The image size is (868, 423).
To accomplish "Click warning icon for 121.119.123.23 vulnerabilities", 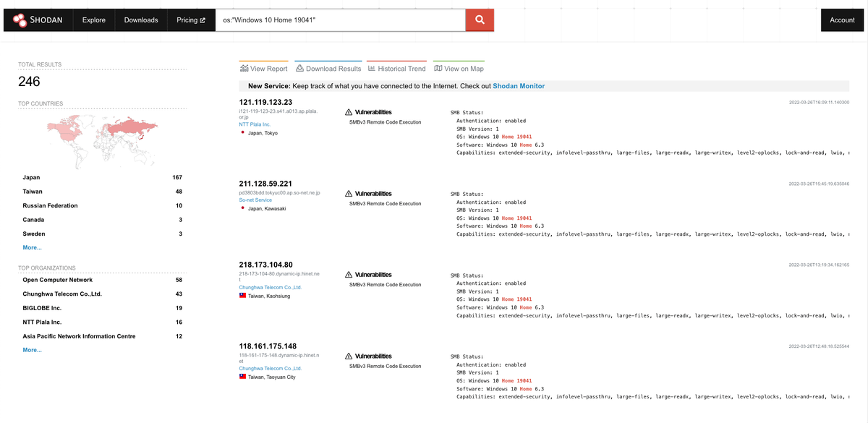I will click(349, 113).
